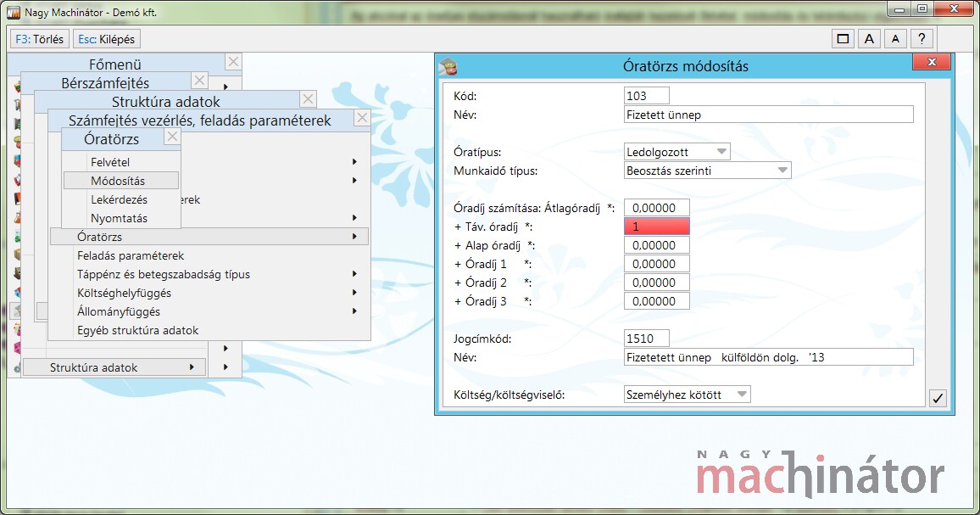Click the Óradíj 2 value field

click(657, 283)
